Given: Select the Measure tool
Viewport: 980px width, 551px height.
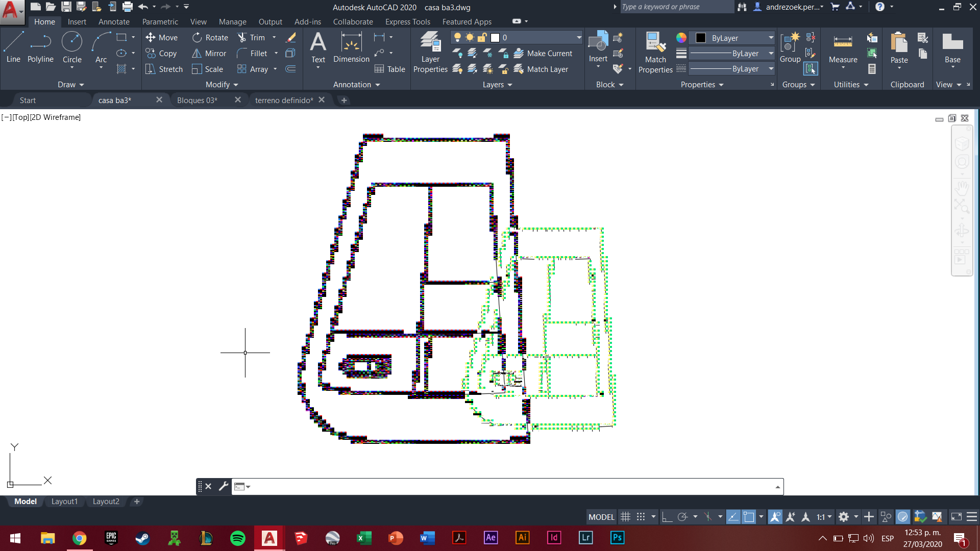Looking at the screenshot, I should 842,48.
